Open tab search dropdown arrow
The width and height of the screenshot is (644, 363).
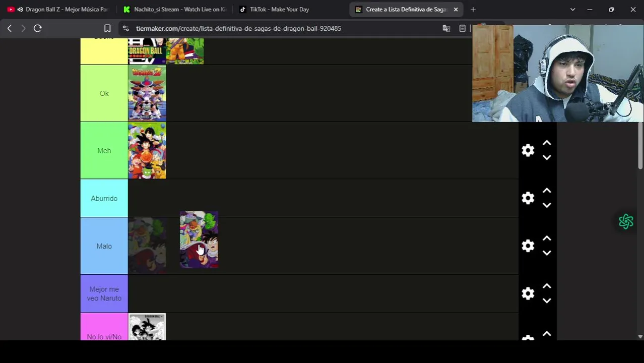(572, 9)
